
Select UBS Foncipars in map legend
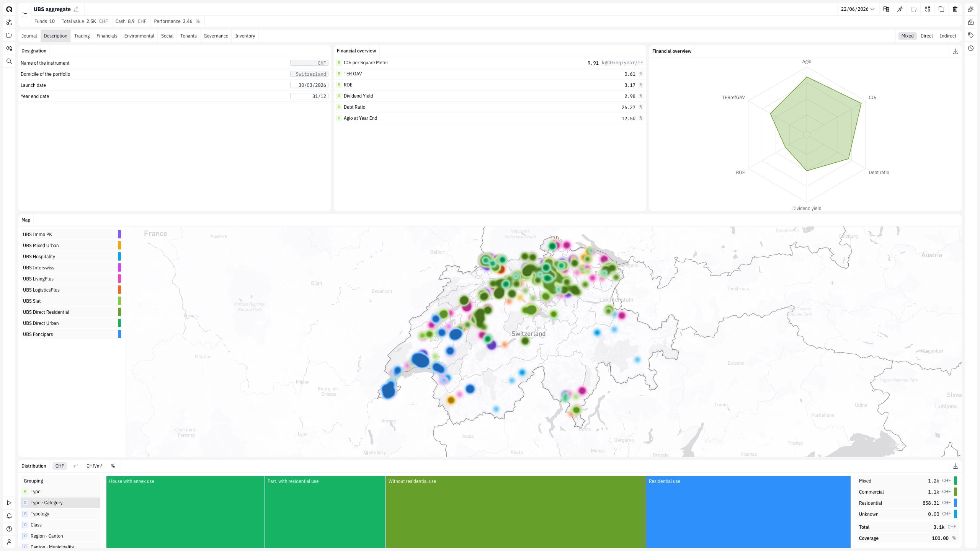point(72,334)
